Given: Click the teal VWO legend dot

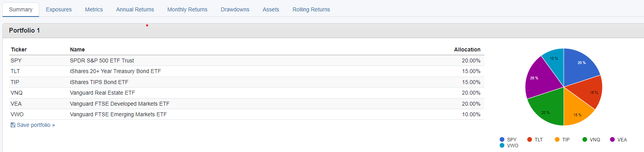Looking at the screenshot, I should pos(502,145).
